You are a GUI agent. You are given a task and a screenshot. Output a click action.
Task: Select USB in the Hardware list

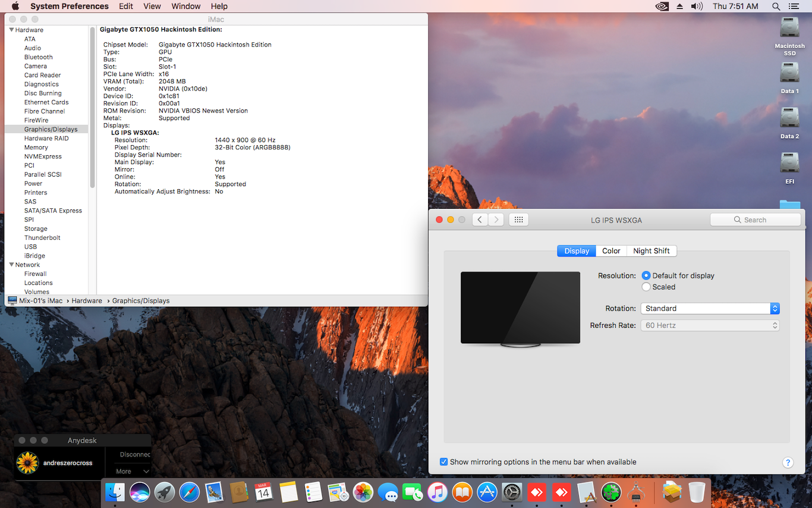pos(30,247)
